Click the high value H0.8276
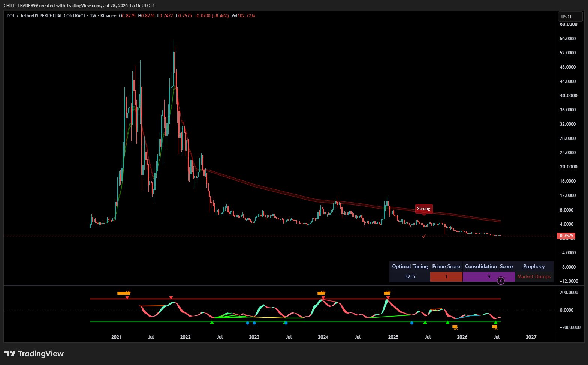The image size is (588, 365). [x=146, y=16]
